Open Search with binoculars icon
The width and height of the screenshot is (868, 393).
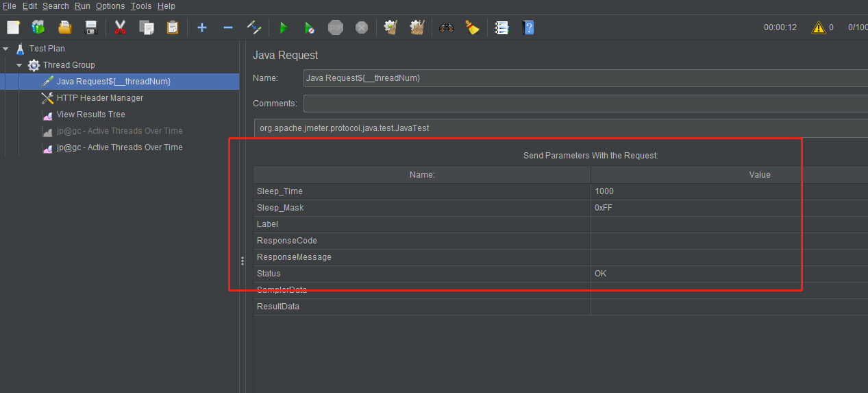click(x=447, y=27)
